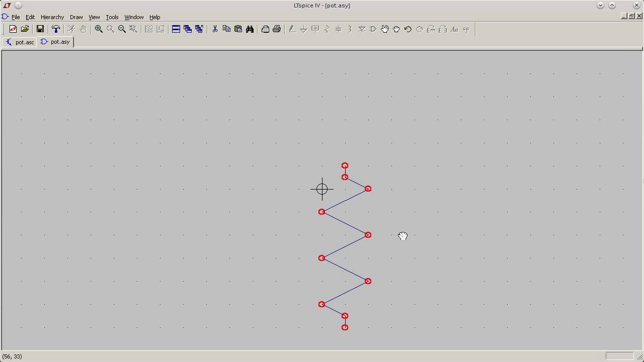Cut the selection with the scissors icon
The width and height of the screenshot is (644, 362).
click(x=215, y=29)
